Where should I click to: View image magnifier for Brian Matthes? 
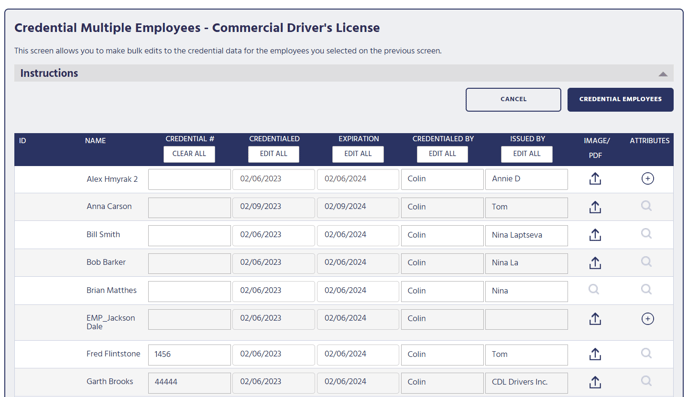click(594, 290)
